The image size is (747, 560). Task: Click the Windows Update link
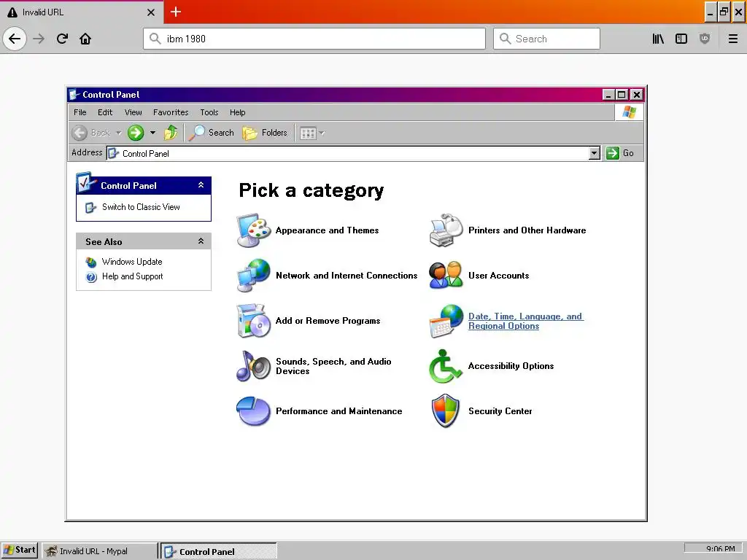[x=132, y=262]
